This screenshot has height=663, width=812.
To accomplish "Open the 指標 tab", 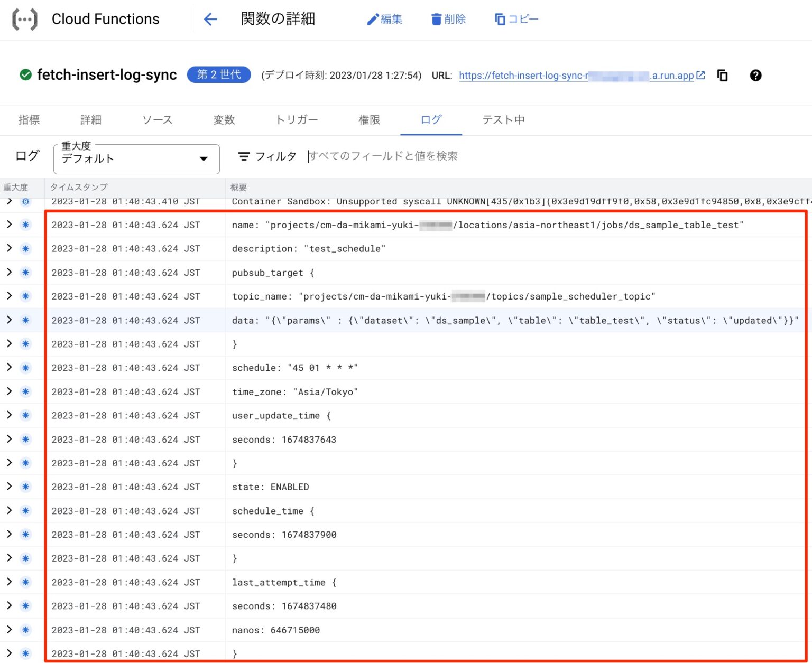I will click(x=29, y=120).
